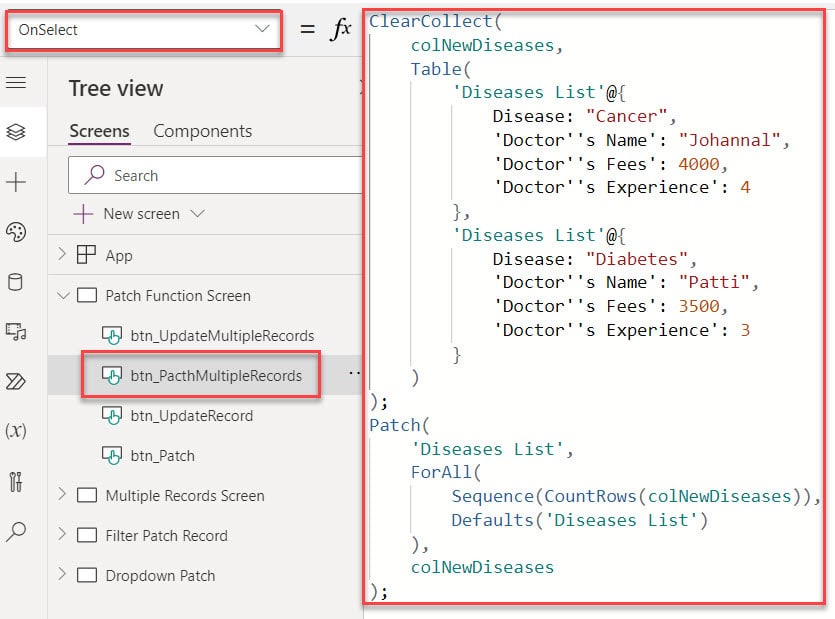The width and height of the screenshot is (835, 619).
Task: Select Patch Function Screen in tree
Action: point(178,296)
